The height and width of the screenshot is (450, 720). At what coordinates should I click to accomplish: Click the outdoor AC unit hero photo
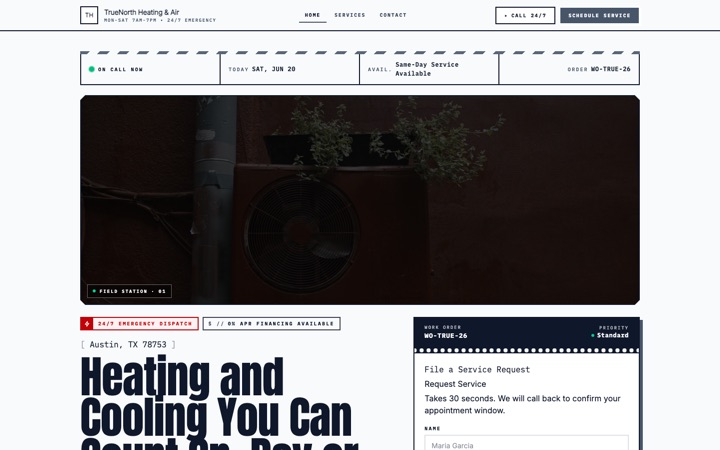(360, 200)
